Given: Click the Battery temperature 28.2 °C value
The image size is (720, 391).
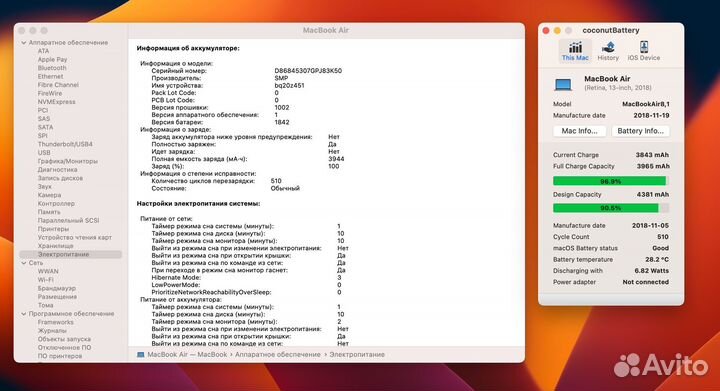Looking at the screenshot, I should coord(657,260).
